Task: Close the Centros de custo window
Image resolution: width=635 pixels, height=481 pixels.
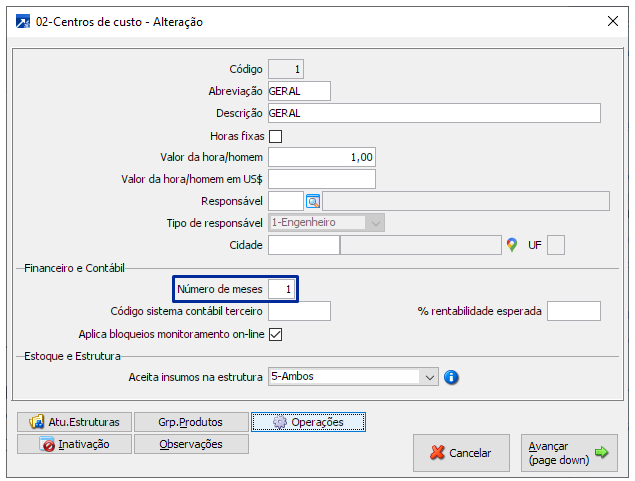Action: (x=613, y=21)
